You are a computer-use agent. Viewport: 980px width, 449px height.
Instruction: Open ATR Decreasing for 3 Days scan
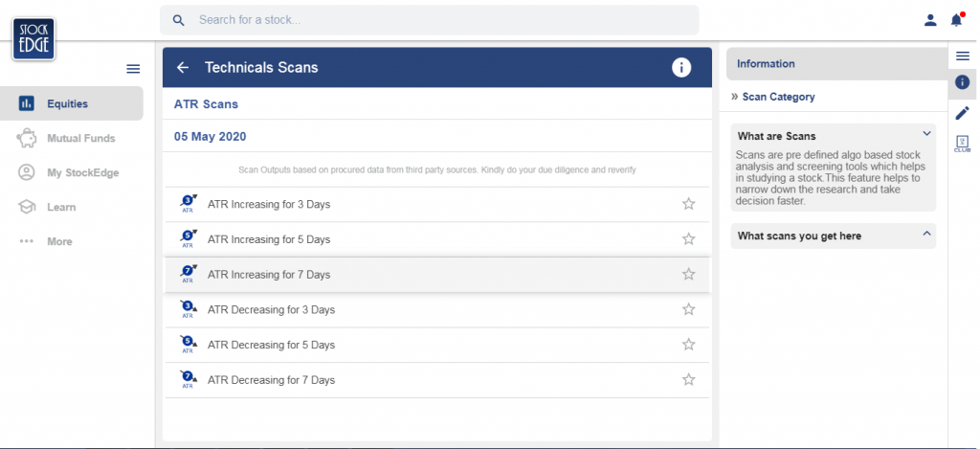436,309
